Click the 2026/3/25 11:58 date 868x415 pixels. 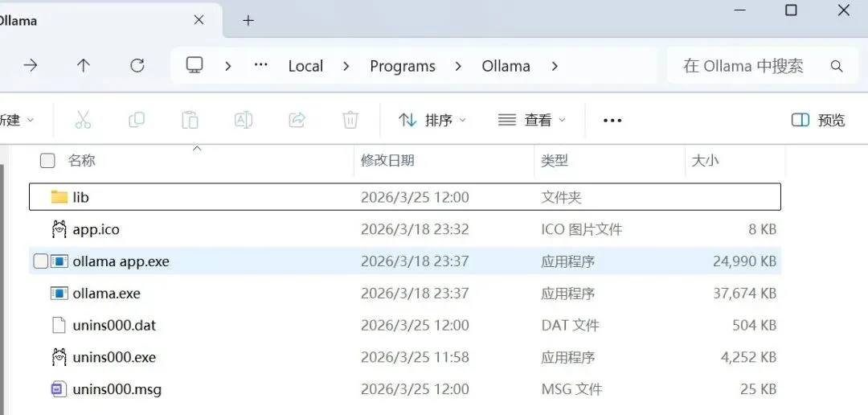415,358
